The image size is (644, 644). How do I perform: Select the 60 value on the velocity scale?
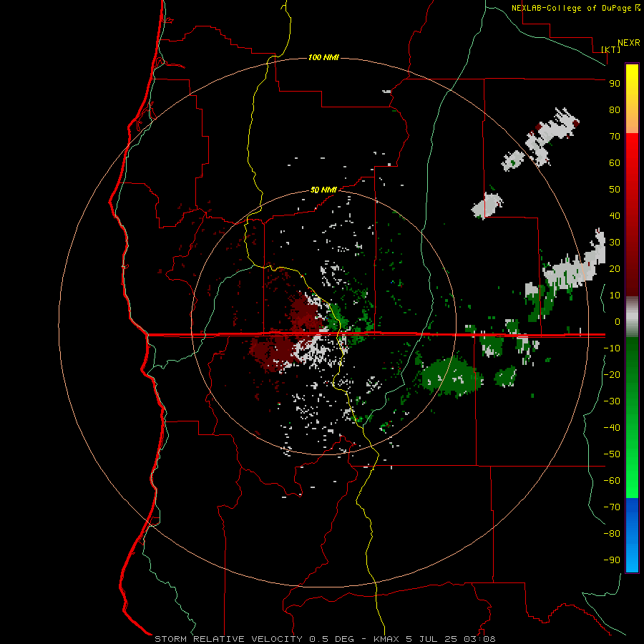point(615,162)
